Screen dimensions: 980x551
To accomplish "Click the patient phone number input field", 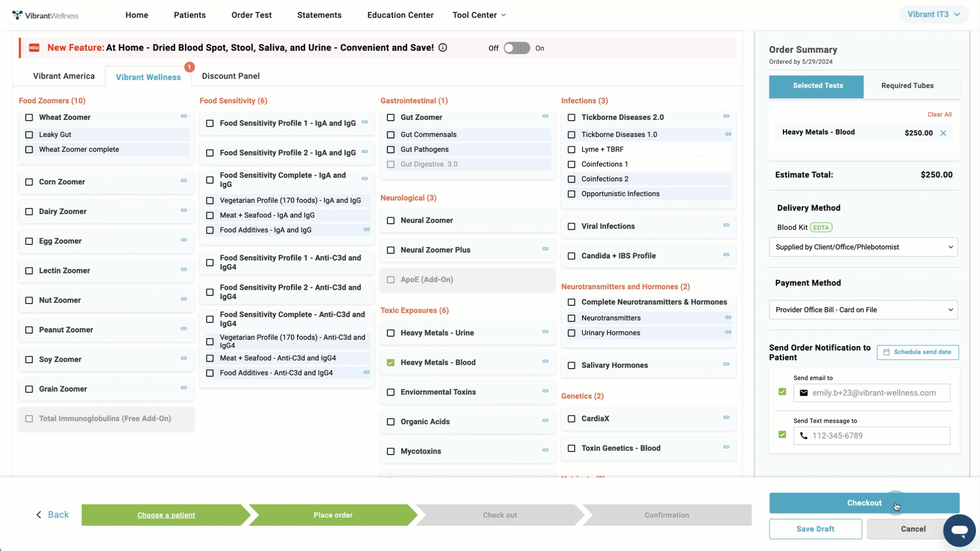I will click(872, 436).
